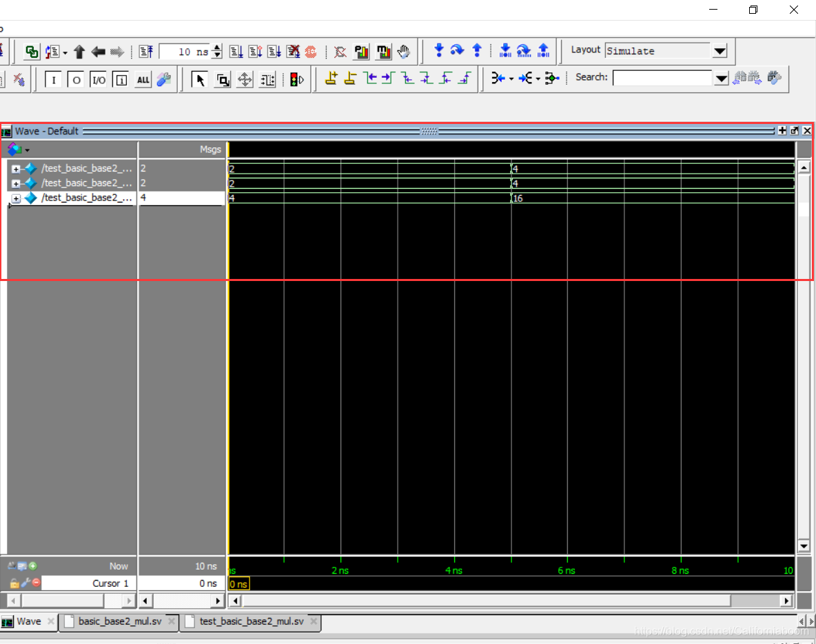Viewport: 816px width, 644px height.
Task: Decrease the run length stepper
Action: 218,55
